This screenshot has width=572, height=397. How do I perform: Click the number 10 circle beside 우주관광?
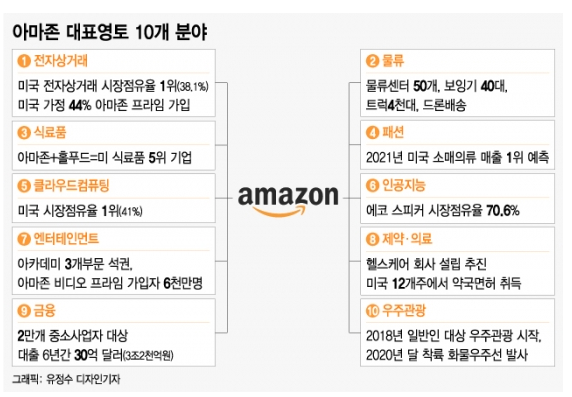[x=372, y=311]
